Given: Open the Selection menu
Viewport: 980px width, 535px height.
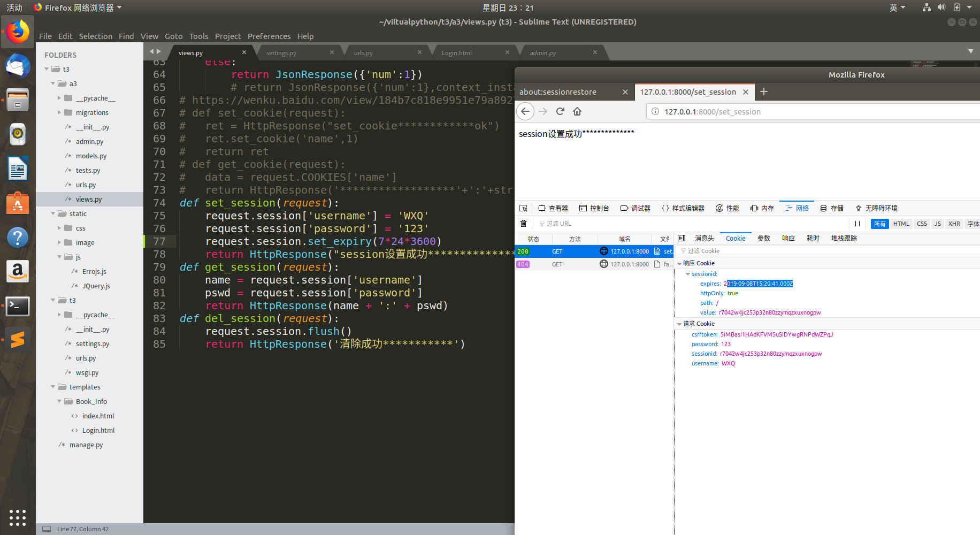Looking at the screenshot, I should pos(96,36).
